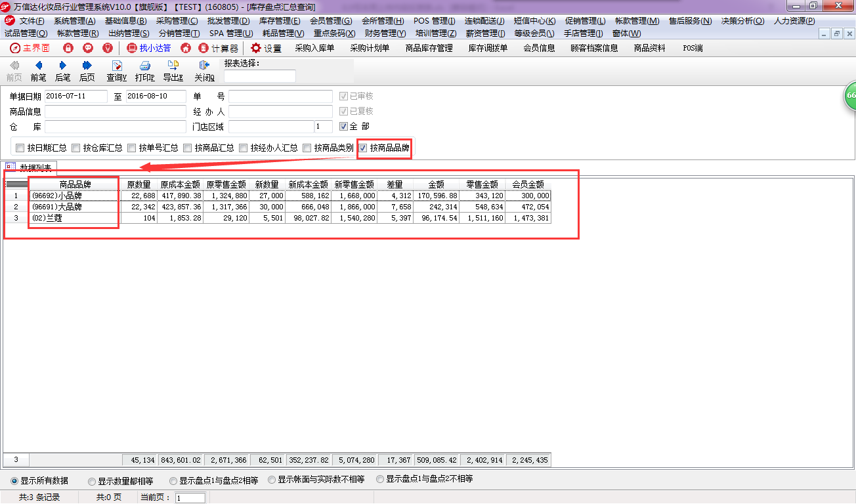Viewport: 856px width, 504px height.
Task: Open 商品资料 shortcut
Action: (x=650, y=48)
